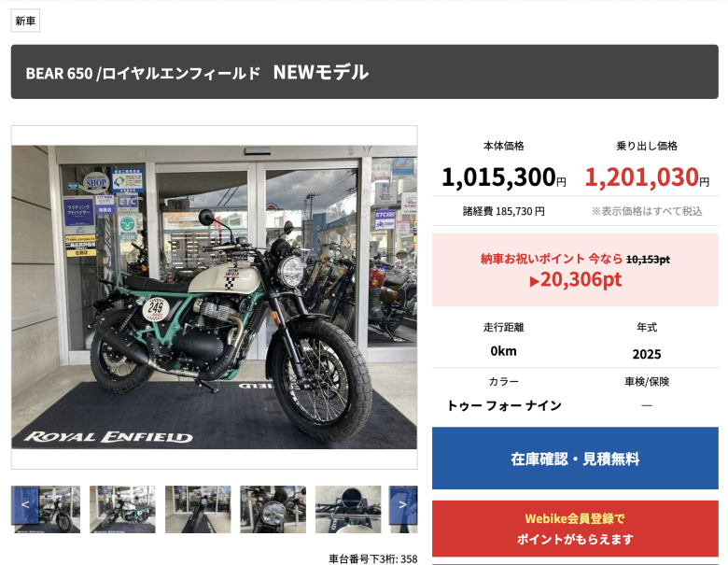Viewport: 728px width, 565px height.
Task: Select the speedometer gauge thumbnail
Action: point(348,509)
